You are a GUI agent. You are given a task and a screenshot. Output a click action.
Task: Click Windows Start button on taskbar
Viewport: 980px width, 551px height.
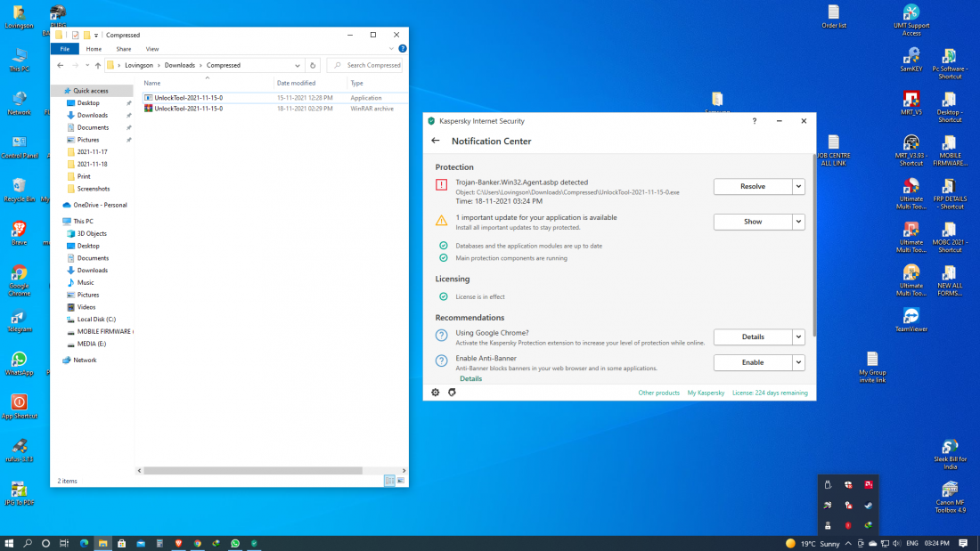point(9,544)
